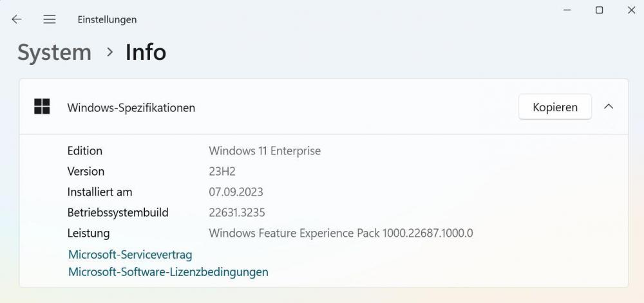The height and width of the screenshot is (303, 644).
Task: Open the Microsoft-Servicevertrag link
Action: point(130,255)
